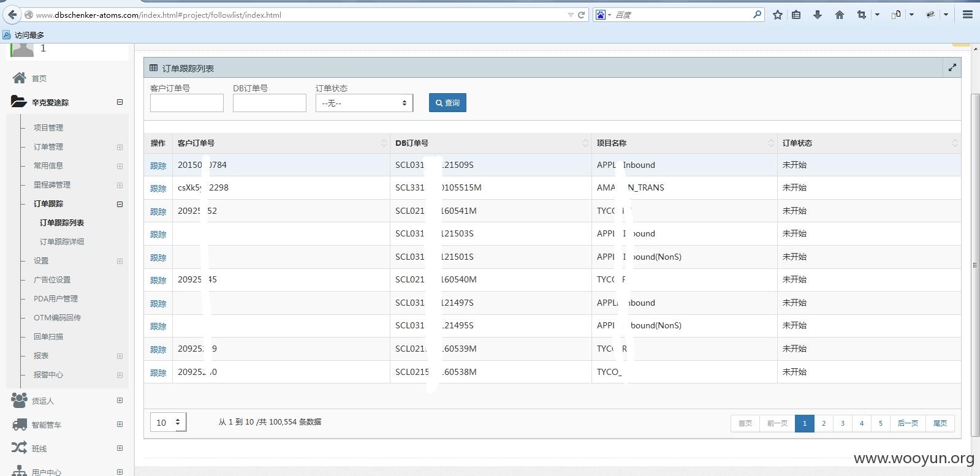980x476 pixels.
Task: Click the browser back arrow button
Action: (12, 15)
